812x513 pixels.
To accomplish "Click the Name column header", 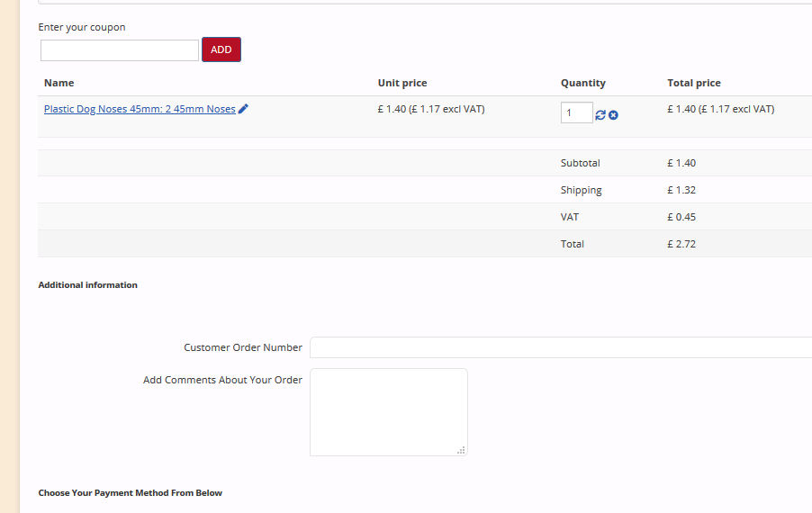I will click(x=59, y=83).
